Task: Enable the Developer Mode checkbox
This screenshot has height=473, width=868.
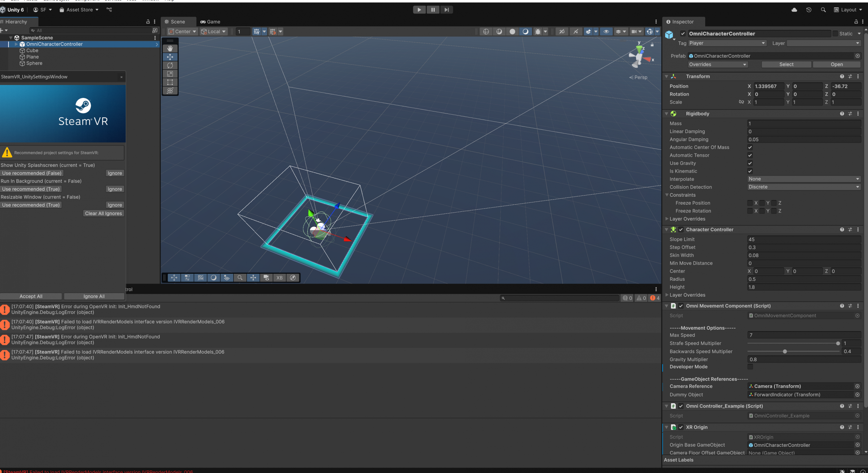Action: [x=750, y=367]
